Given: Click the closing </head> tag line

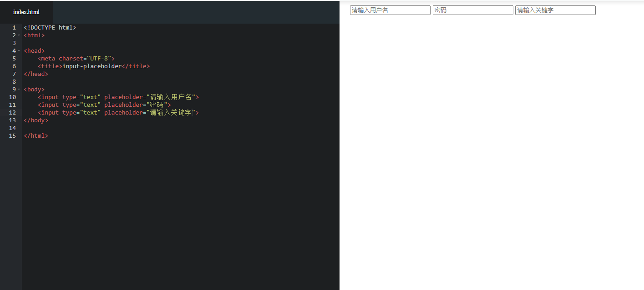Looking at the screenshot, I should (x=36, y=74).
